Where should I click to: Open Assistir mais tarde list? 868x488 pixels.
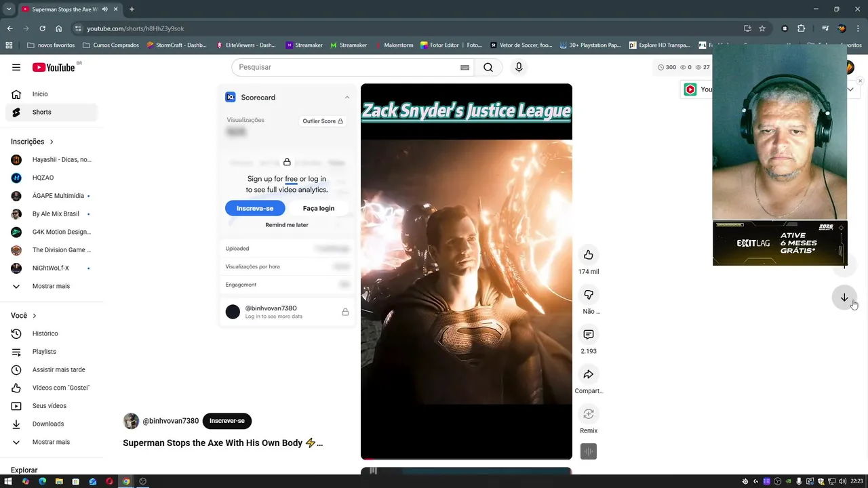coord(52,369)
